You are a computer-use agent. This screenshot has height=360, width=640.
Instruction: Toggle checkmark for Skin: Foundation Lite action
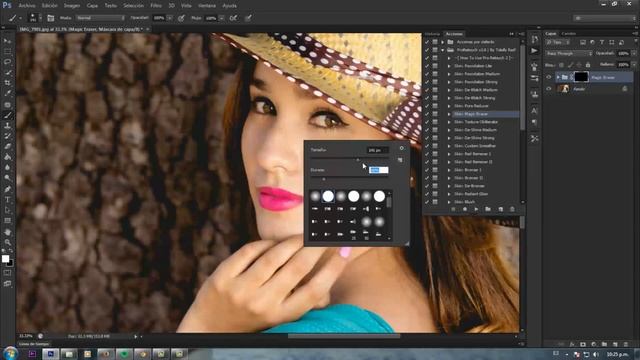tap(427, 66)
